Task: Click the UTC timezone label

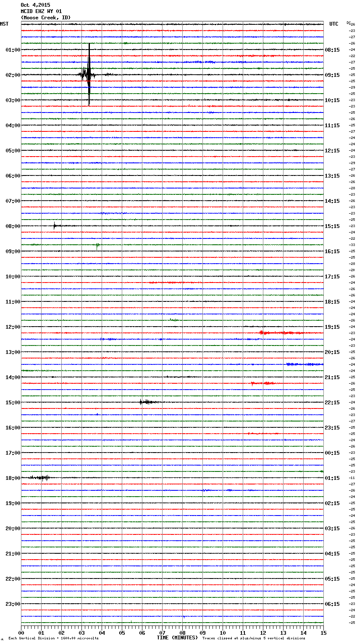Action: pyautogui.click(x=333, y=24)
